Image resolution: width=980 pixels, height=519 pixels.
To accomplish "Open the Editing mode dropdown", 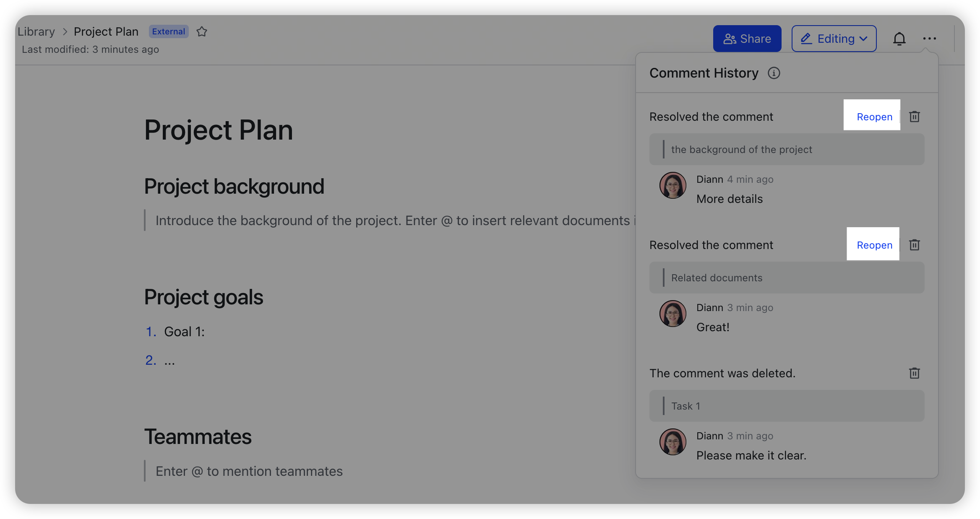I will tap(834, 39).
